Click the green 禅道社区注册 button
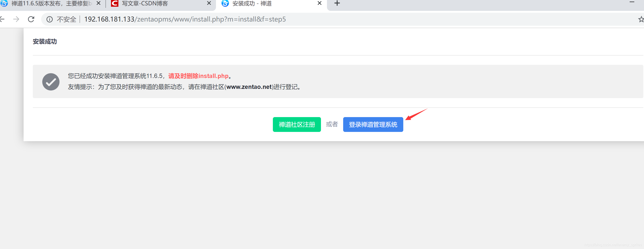 point(296,124)
